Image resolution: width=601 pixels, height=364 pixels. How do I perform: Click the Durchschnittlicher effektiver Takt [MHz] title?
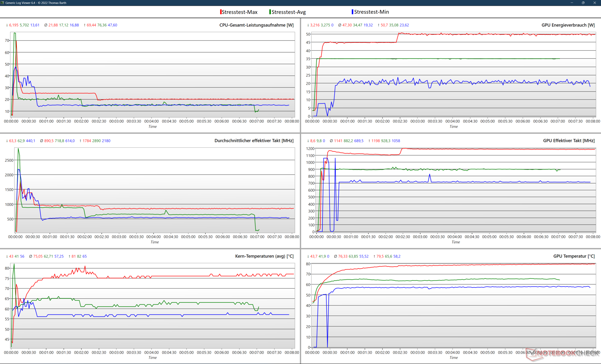(x=254, y=141)
